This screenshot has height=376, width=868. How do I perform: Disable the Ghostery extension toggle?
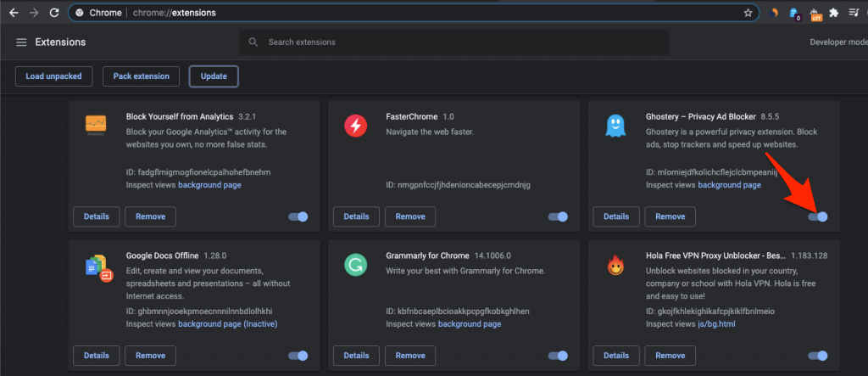pos(818,216)
